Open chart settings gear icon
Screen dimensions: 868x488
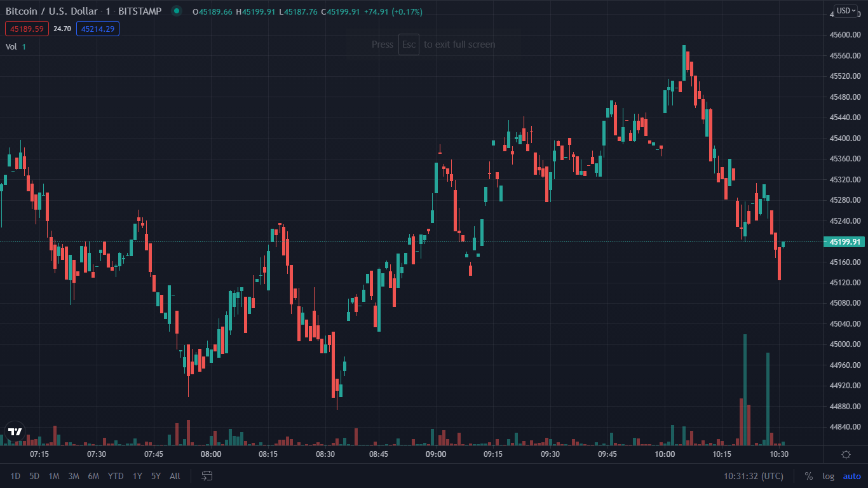(846, 454)
